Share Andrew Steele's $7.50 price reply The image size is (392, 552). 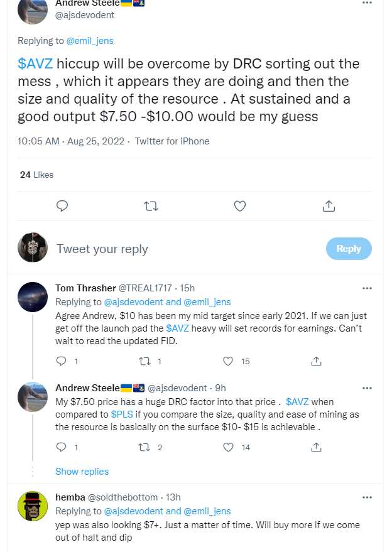click(x=317, y=447)
